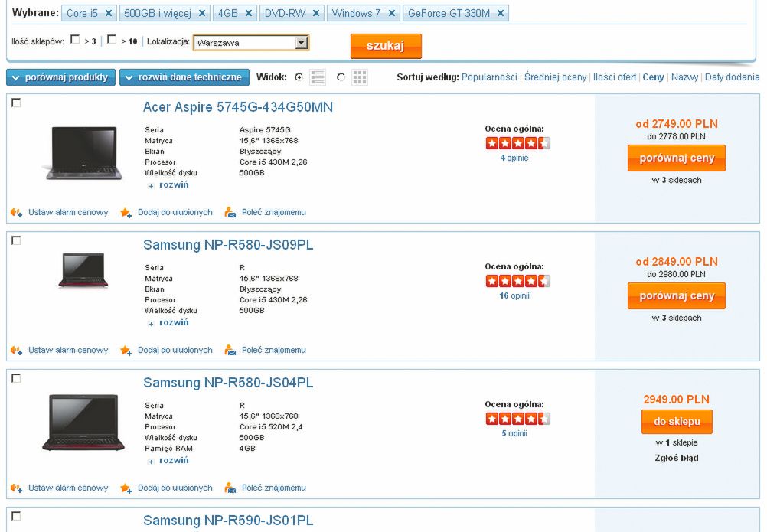Screen dimensions: 767x532
Task: Expand porównaj produkty button
Action: tap(60, 77)
